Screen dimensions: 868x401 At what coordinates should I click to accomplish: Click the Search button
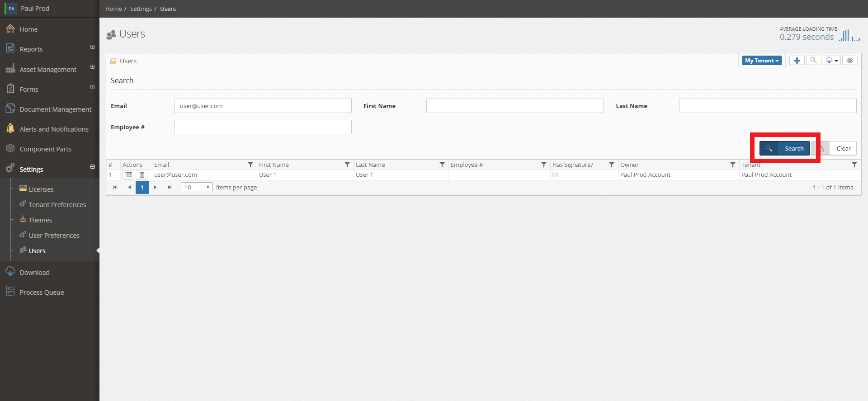(784, 148)
